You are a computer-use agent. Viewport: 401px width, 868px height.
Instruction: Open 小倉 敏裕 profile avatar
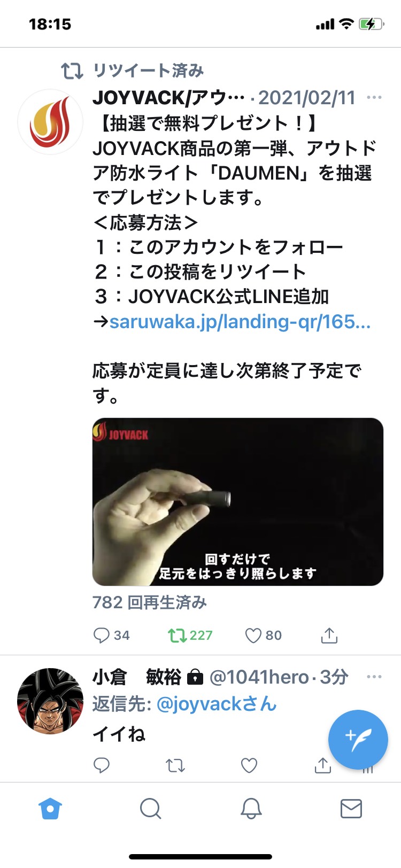(50, 701)
